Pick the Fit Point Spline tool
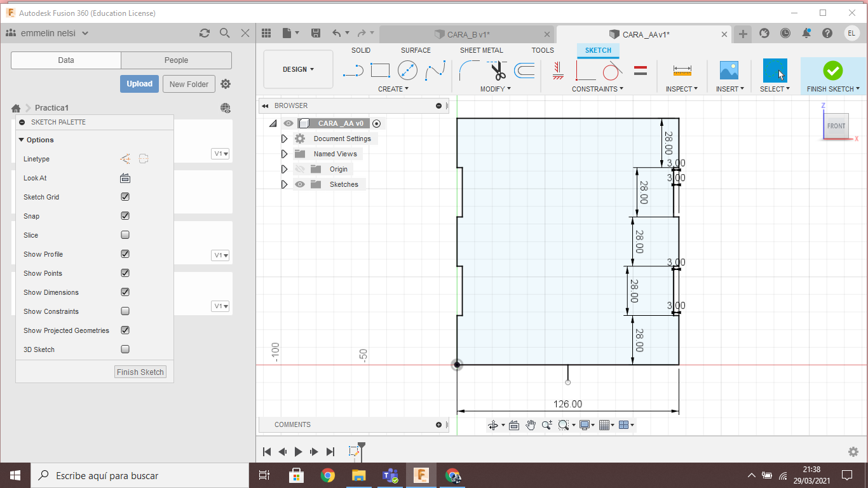 click(x=435, y=71)
